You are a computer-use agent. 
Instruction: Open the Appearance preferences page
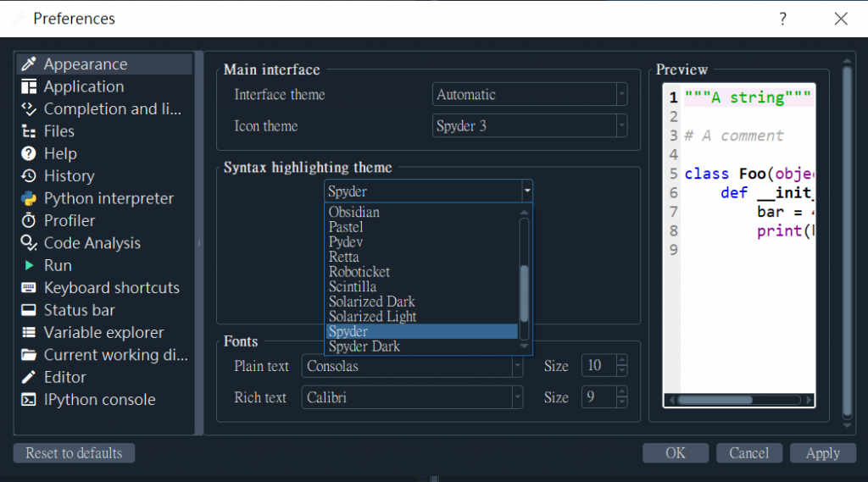[105, 64]
